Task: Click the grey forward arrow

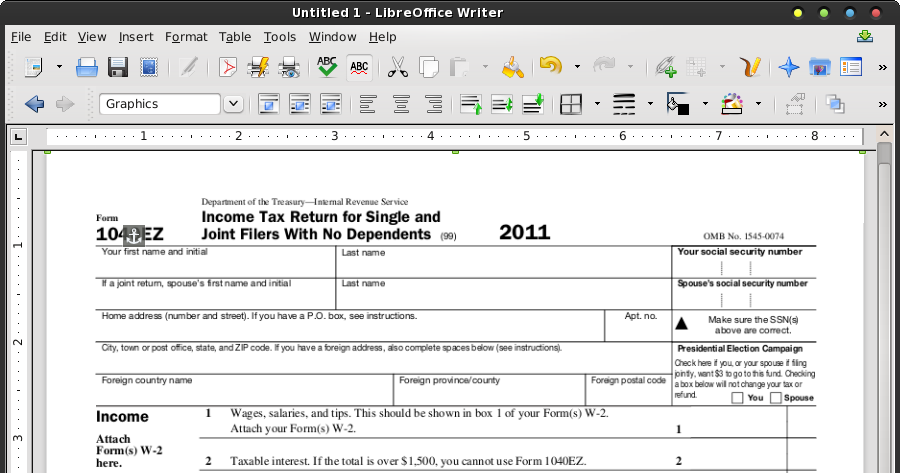Action: (65, 104)
